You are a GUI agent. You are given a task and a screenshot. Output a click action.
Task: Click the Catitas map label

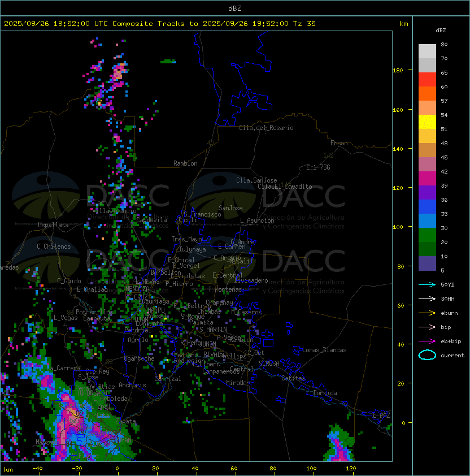click(293, 378)
